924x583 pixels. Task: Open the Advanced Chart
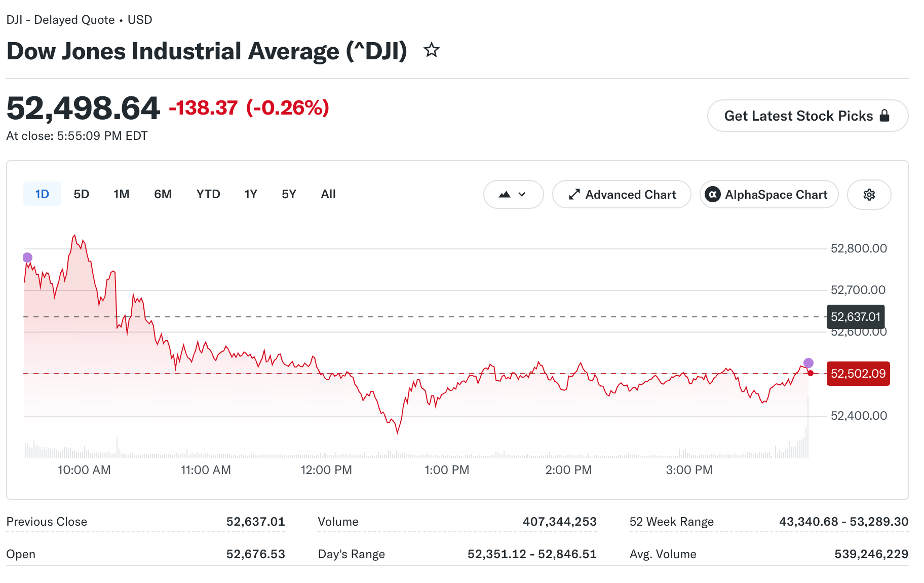pos(622,195)
